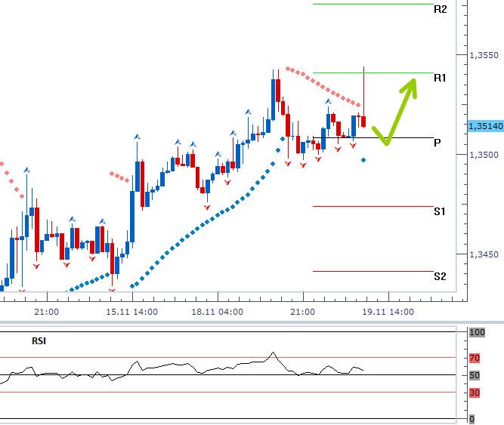The height and width of the screenshot is (425, 504).
Task: Click the 21:00 label preceding 15.11 14:00
Action: click(47, 312)
